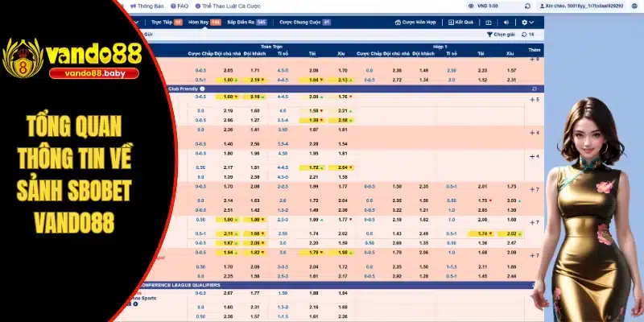Expand more bets marked +5

pyautogui.click(x=535, y=100)
